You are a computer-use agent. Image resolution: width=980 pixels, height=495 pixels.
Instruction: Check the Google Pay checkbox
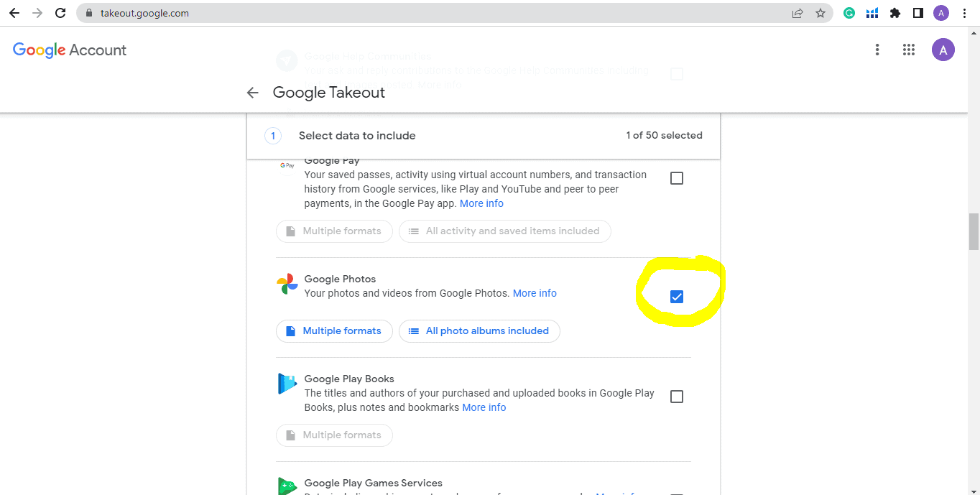click(x=677, y=178)
